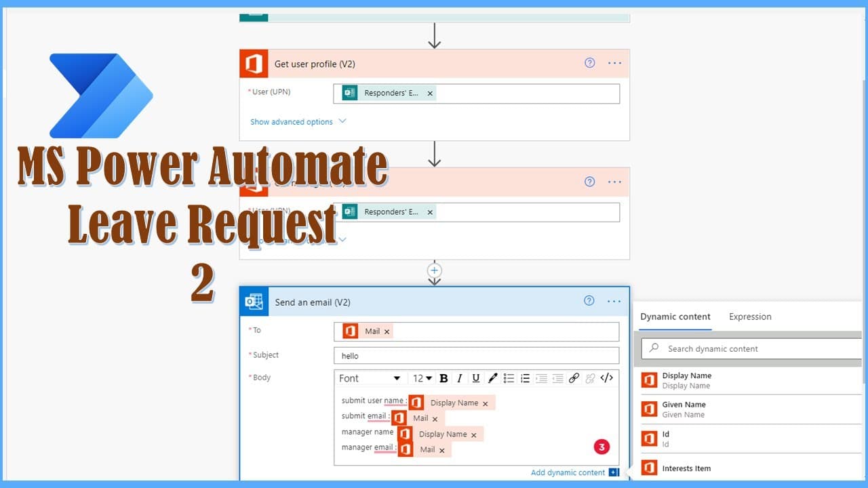Viewport: 868px width, 488px height.
Task: Remove Responders' Email token in second card
Action: point(430,212)
